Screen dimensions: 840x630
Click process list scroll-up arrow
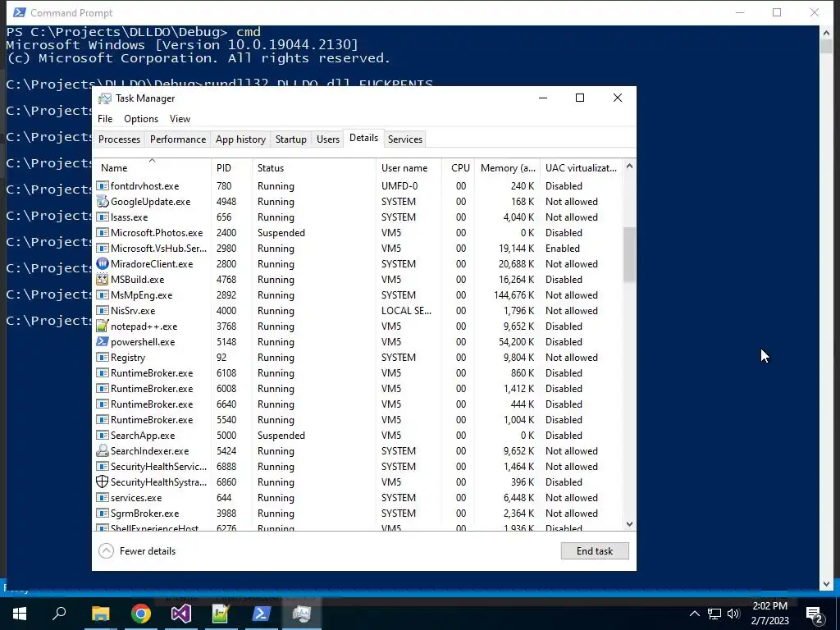click(629, 167)
